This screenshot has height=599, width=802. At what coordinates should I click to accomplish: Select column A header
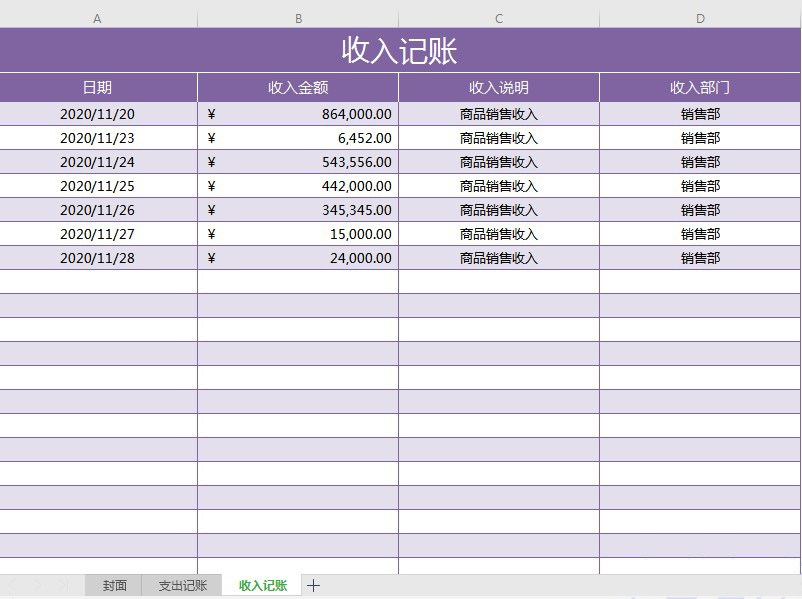(98, 19)
